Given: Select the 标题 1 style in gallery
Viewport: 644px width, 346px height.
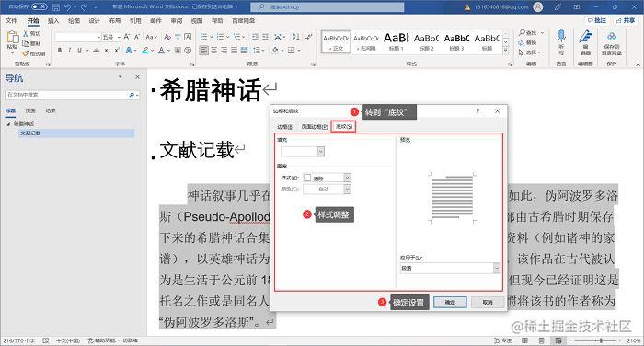Looking at the screenshot, I should click(x=397, y=41).
